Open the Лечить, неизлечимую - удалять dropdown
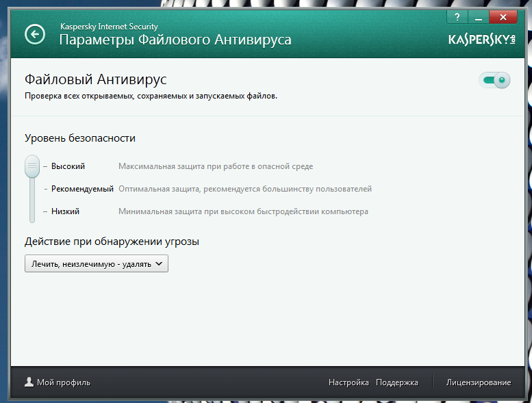The width and height of the screenshot is (532, 403). (96, 263)
